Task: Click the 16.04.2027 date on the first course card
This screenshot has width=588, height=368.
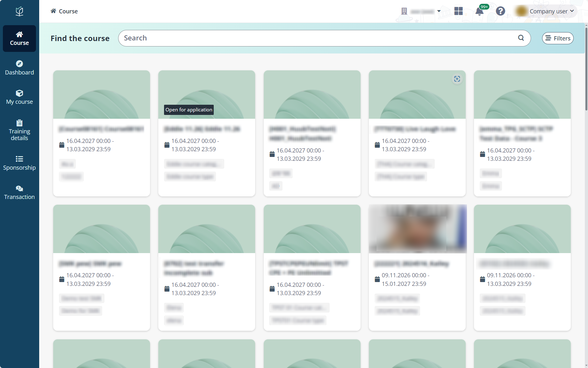Action: [x=89, y=141]
